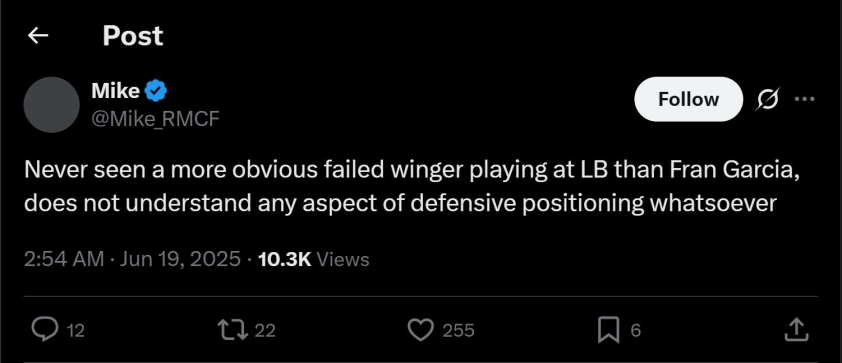
Task: Click the Post header title
Action: click(x=133, y=36)
